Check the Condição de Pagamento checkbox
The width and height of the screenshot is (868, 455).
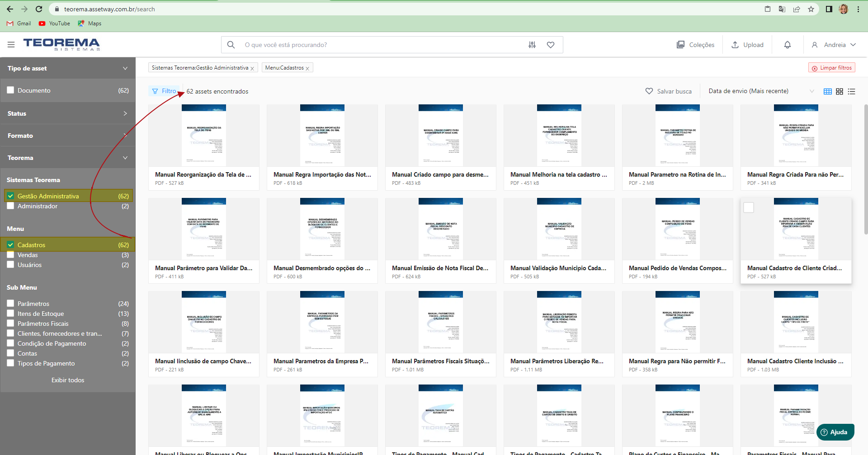coord(10,343)
